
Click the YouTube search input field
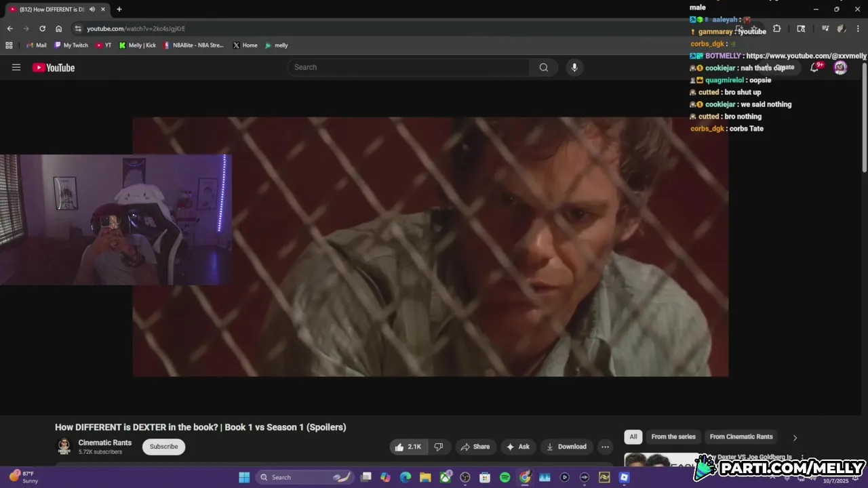408,67
